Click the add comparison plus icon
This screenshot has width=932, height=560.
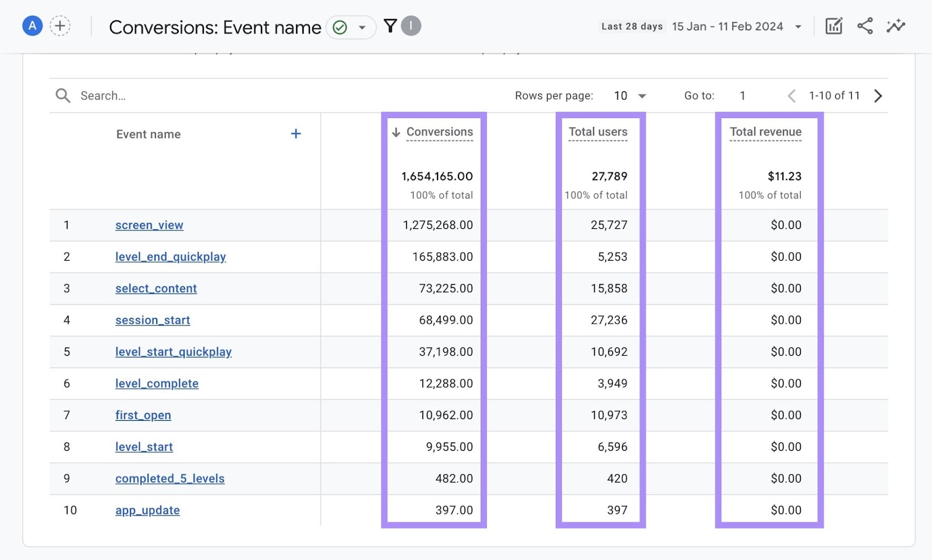coord(60,26)
